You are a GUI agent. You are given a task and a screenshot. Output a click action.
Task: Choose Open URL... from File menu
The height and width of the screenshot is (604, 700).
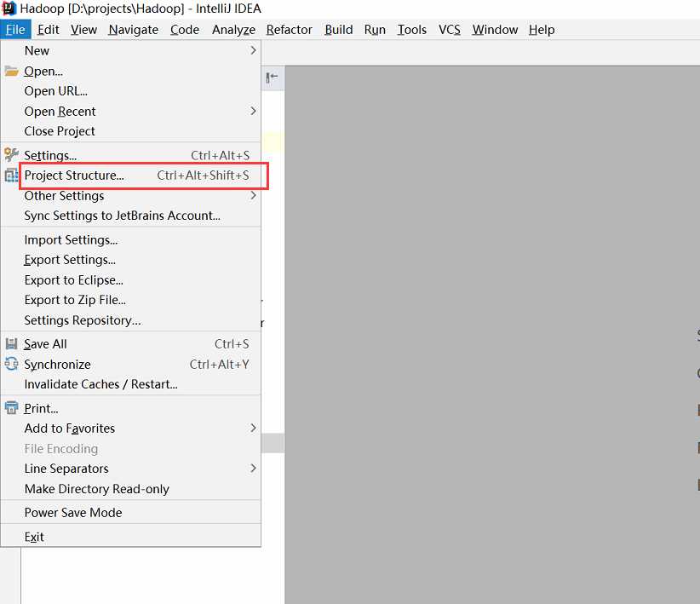(131, 91)
